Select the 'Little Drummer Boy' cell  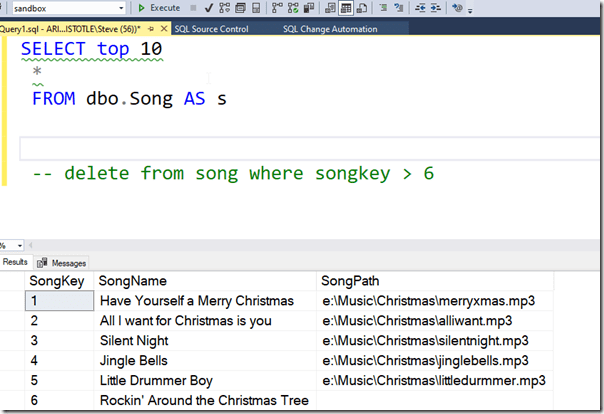click(205, 381)
